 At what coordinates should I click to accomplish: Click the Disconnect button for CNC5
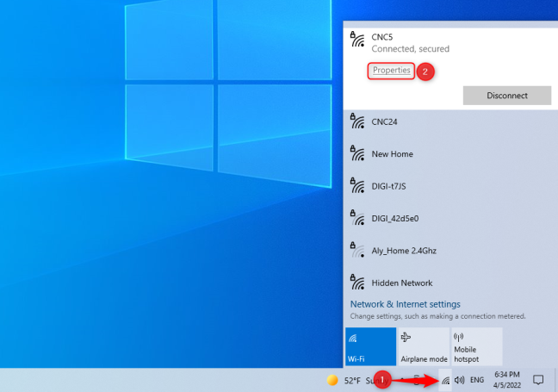[x=506, y=96]
